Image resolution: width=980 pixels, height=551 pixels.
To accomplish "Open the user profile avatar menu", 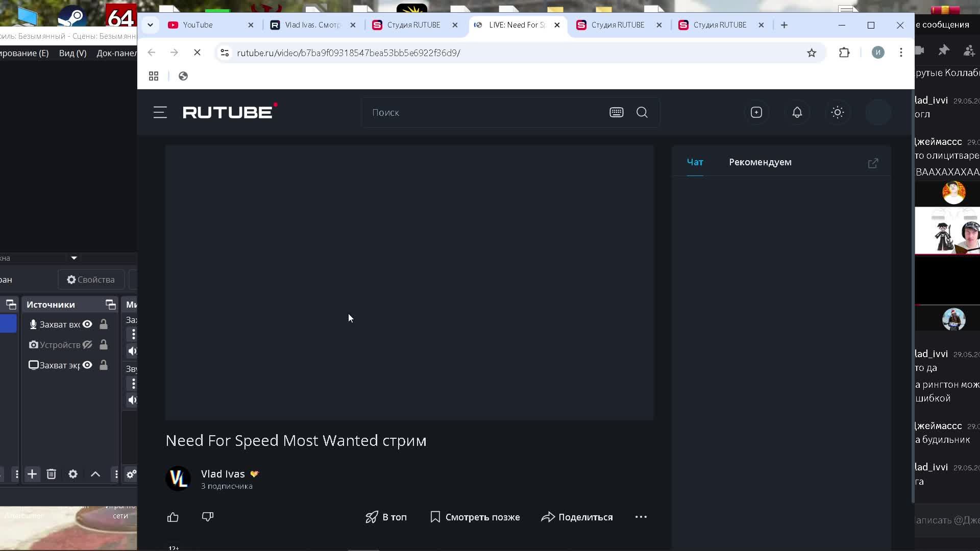I will point(878,112).
